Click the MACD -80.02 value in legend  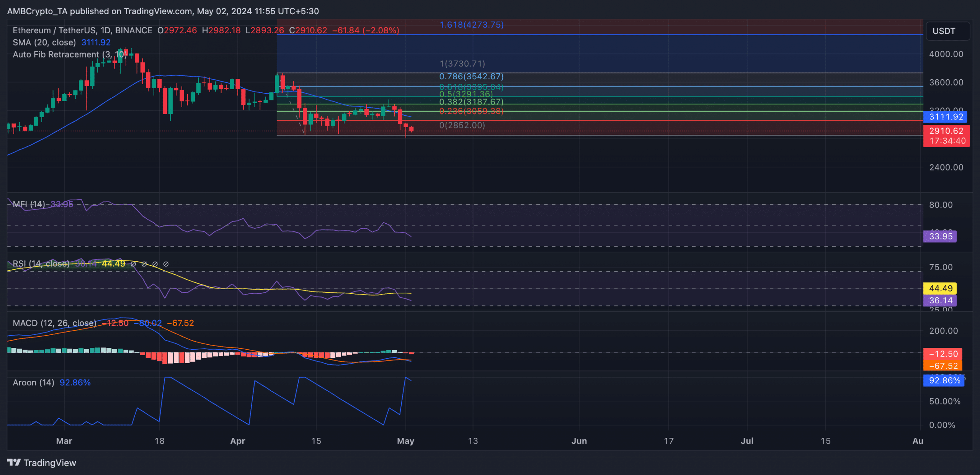(147, 323)
